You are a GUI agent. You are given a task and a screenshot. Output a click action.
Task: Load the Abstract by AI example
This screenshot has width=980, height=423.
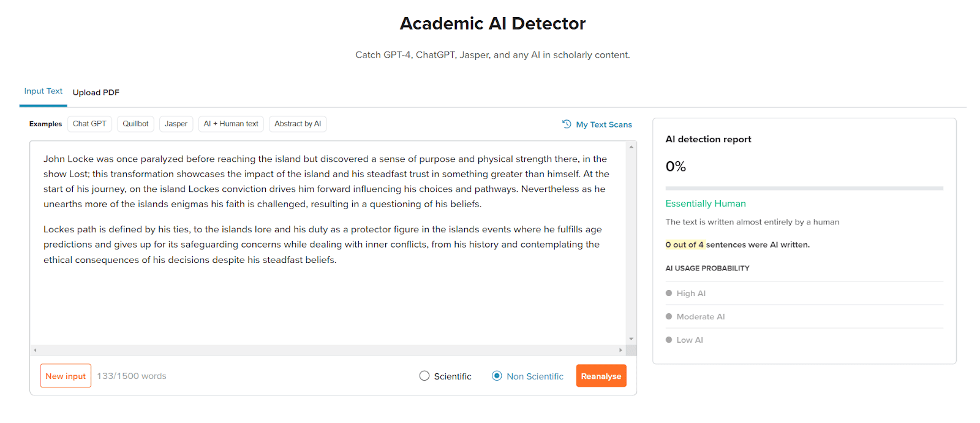(298, 124)
